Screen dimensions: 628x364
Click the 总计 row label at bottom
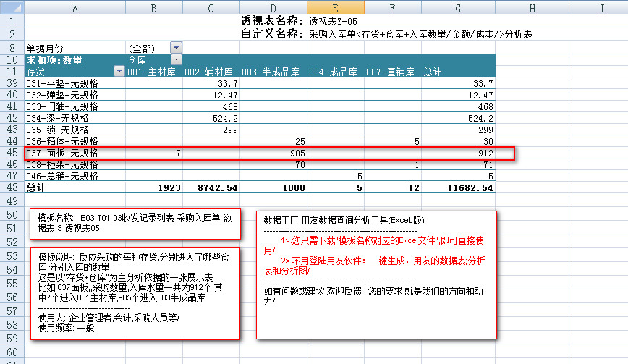(x=36, y=188)
